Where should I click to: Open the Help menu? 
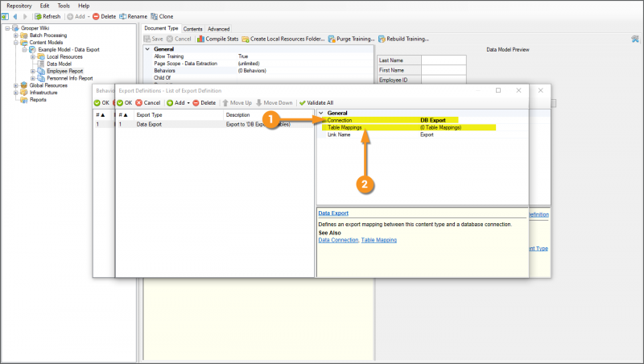[x=84, y=6]
